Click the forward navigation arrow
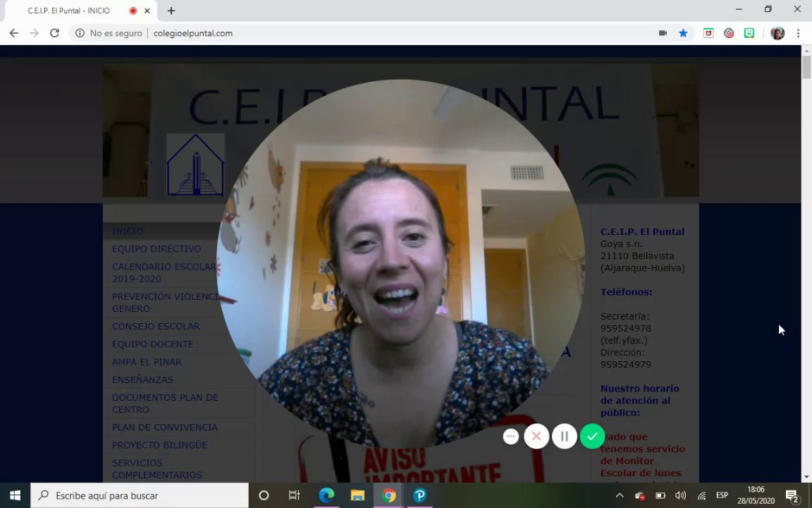The image size is (812, 508). pyautogui.click(x=34, y=33)
